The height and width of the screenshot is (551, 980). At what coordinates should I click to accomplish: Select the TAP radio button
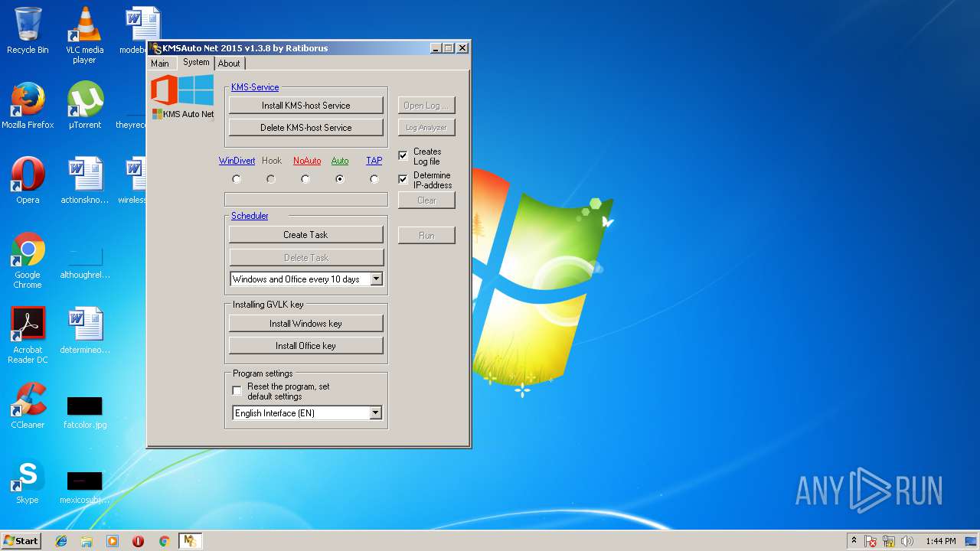pos(374,179)
